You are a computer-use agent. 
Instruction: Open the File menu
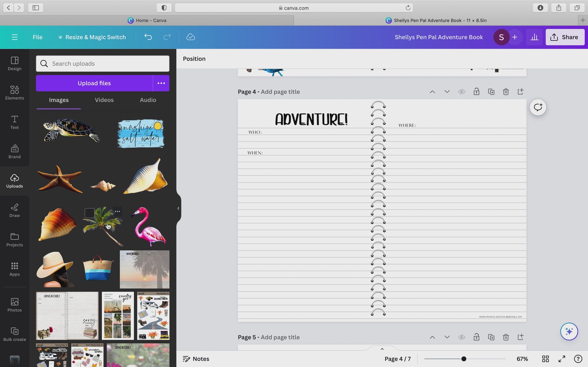click(x=37, y=37)
